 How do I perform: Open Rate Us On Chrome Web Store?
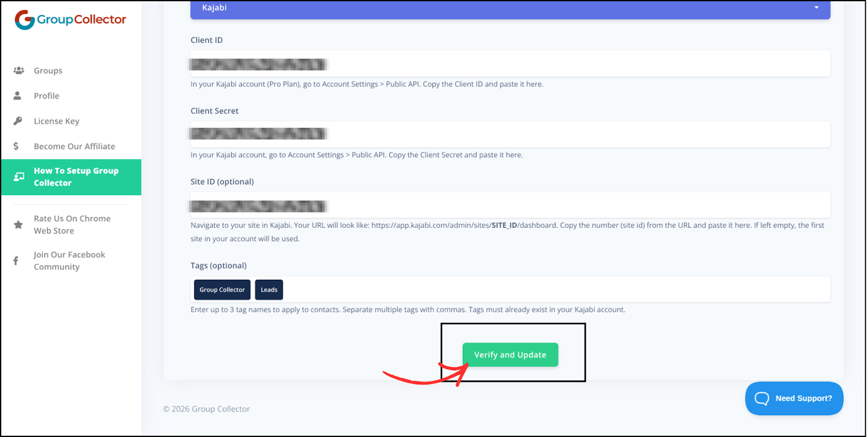[71, 224]
